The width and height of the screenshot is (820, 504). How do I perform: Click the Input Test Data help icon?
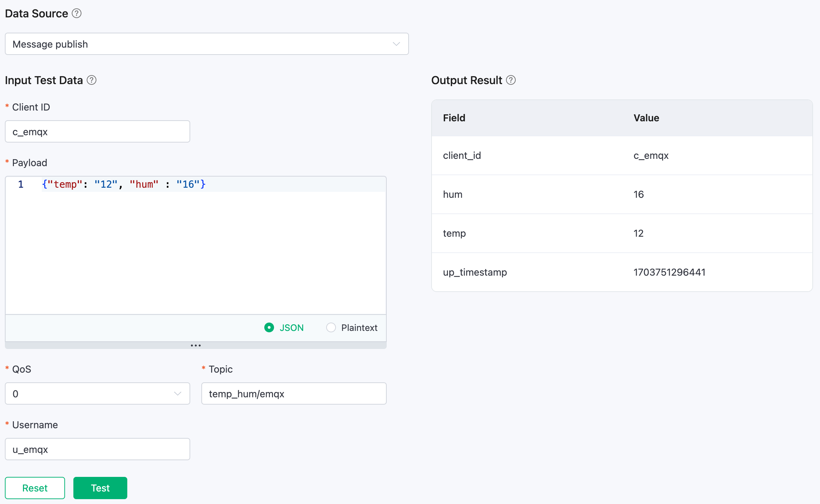click(x=91, y=80)
